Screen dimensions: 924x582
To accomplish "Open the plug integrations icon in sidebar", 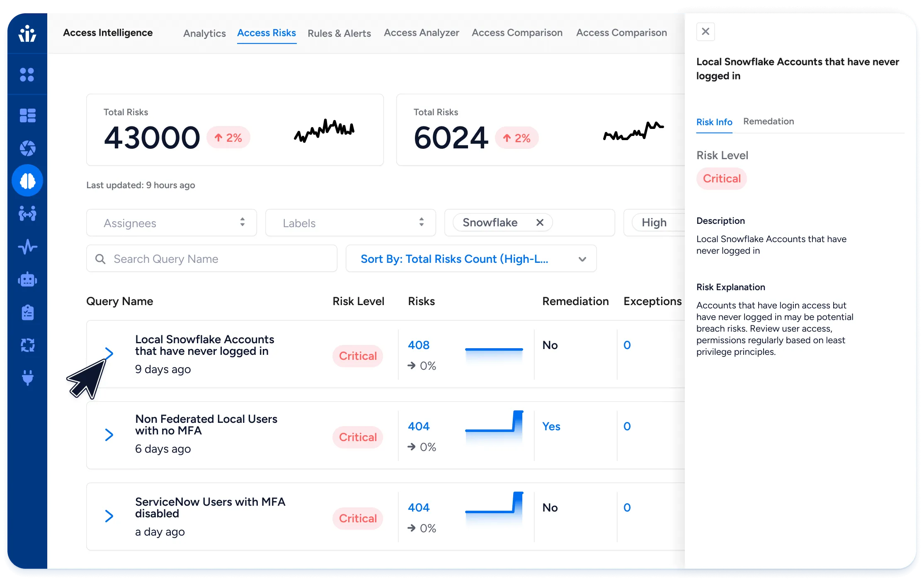I will [27, 378].
